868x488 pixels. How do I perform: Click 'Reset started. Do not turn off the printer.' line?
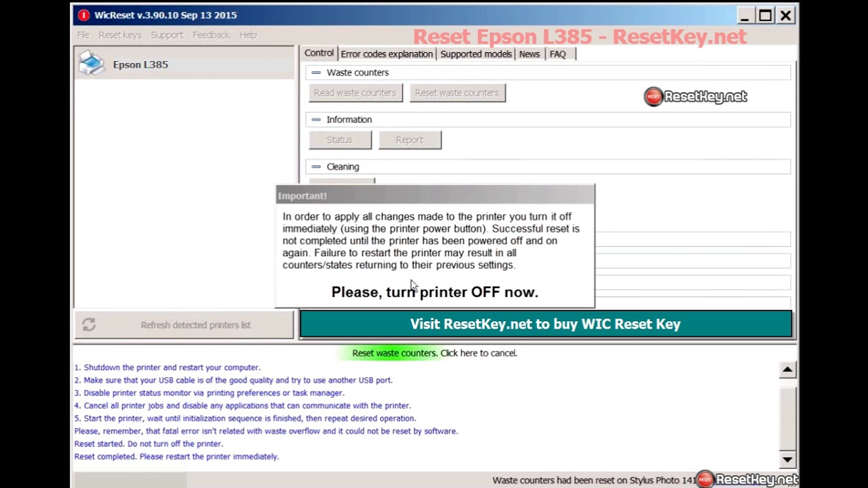point(149,444)
